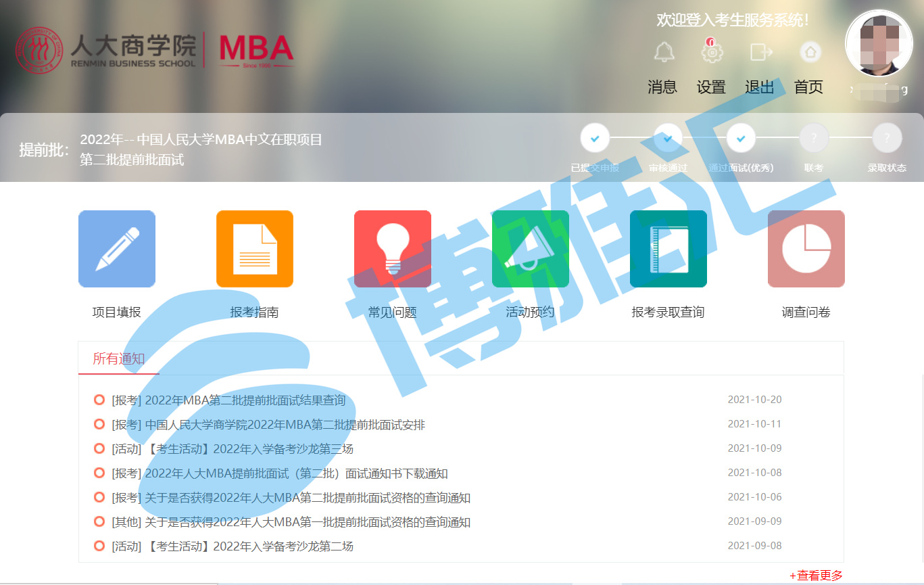Click the 退出 menu item
The width and height of the screenshot is (924, 585).
click(x=760, y=87)
